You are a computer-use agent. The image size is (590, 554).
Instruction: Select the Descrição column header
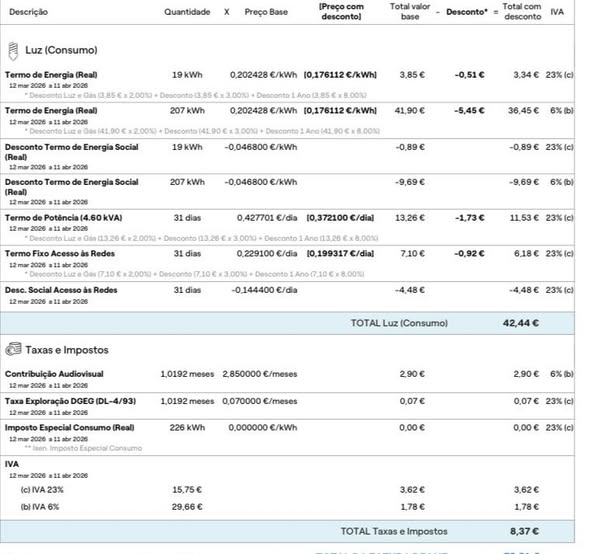pos(29,12)
